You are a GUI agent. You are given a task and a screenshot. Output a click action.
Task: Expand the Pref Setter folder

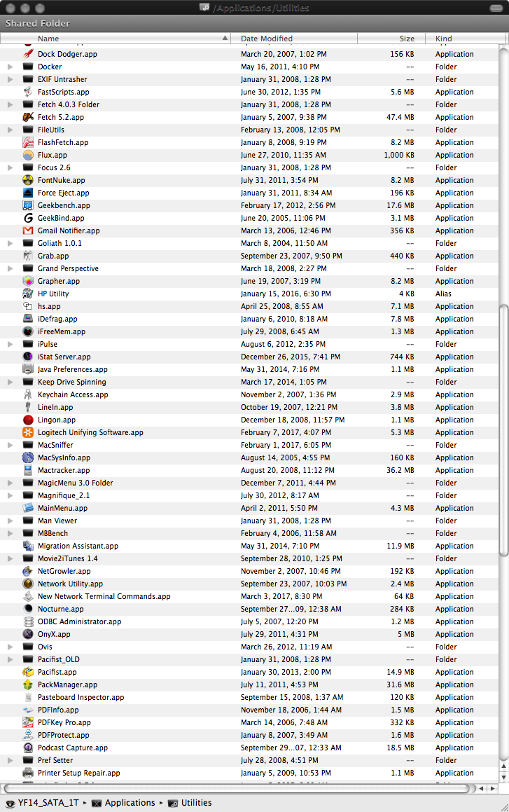click(10, 760)
